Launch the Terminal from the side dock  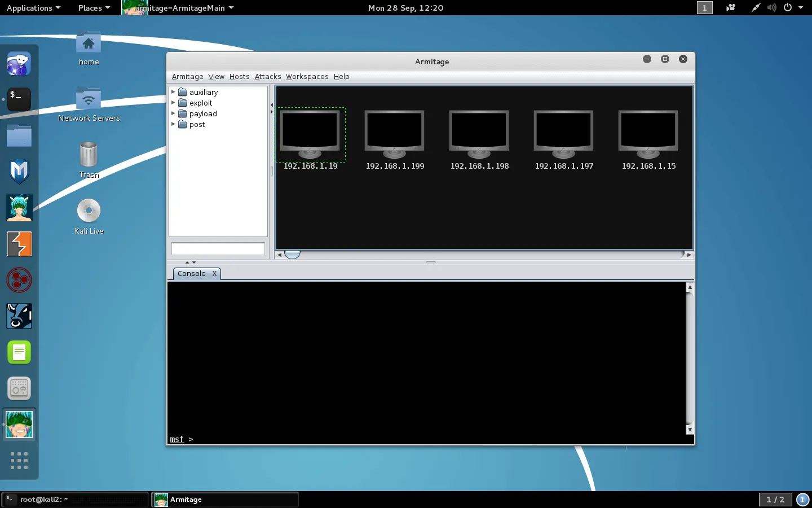pos(19,99)
